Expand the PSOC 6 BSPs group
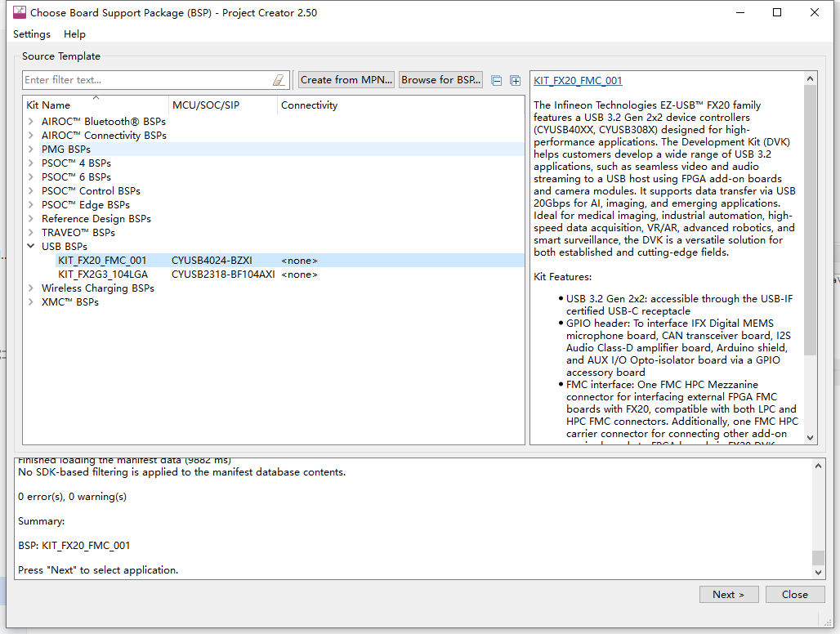Screen dimensions: 840x634 pyautogui.click(x=31, y=177)
